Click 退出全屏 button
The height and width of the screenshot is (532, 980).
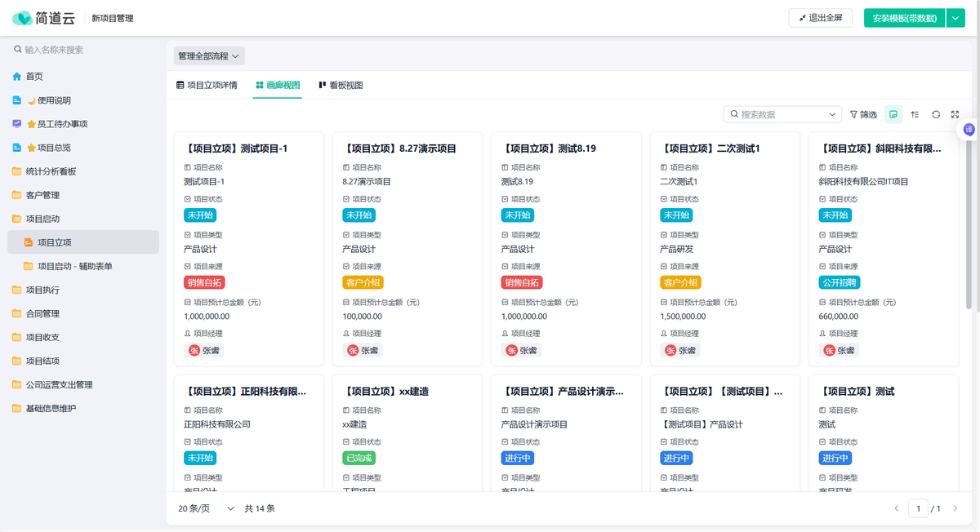821,18
